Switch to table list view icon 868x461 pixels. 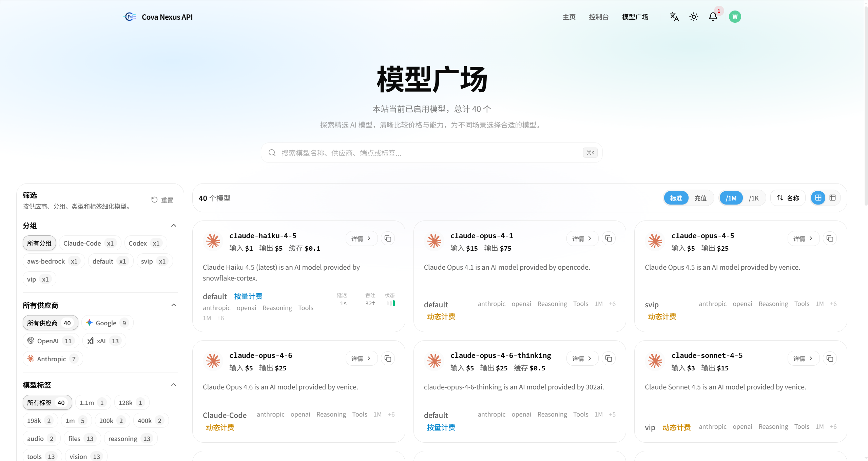[x=832, y=198]
